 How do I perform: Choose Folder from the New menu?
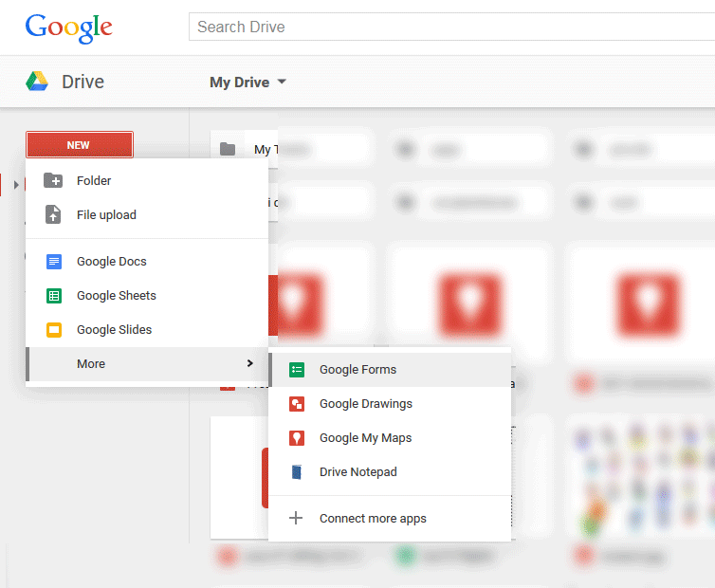pos(147,180)
